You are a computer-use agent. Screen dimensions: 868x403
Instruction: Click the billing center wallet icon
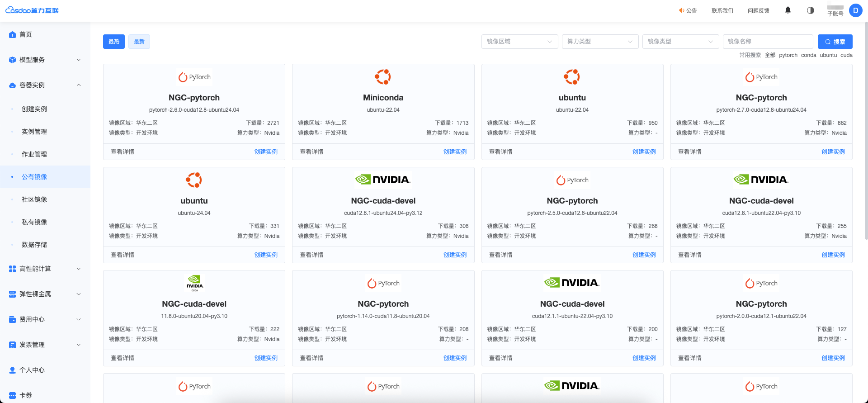pyautogui.click(x=12, y=319)
